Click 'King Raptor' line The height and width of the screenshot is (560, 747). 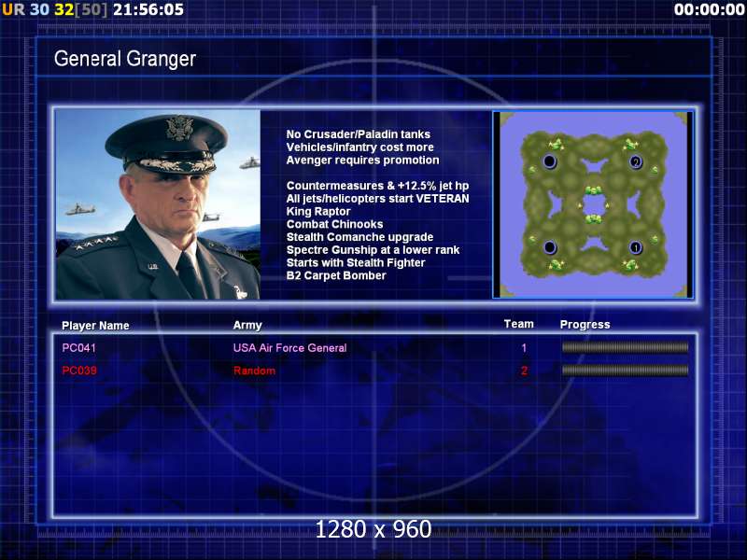point(318,212)
